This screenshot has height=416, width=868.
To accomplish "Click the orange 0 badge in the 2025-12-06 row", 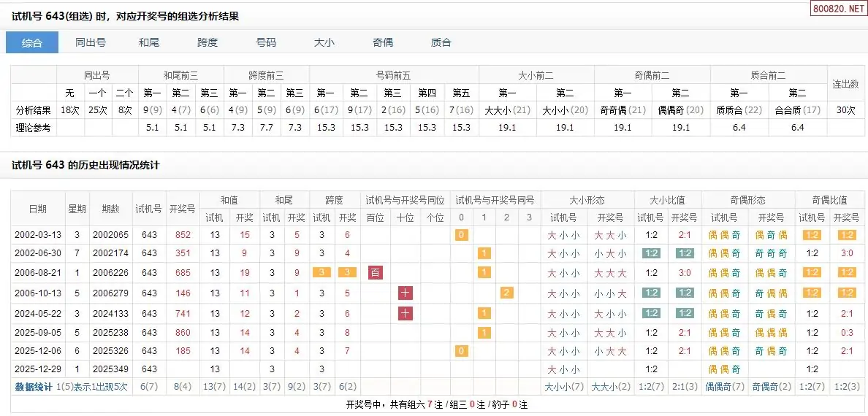I will pyautogui.click(x=461, y=351).
